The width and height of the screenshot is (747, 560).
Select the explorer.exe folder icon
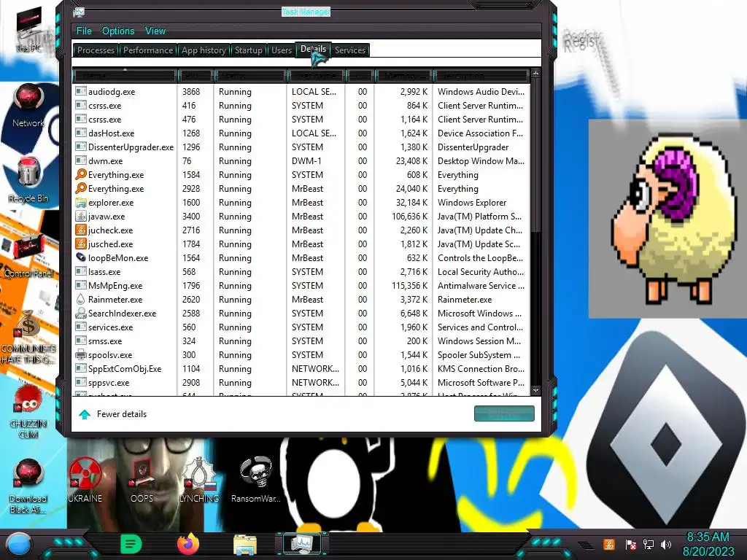(81, 203)
